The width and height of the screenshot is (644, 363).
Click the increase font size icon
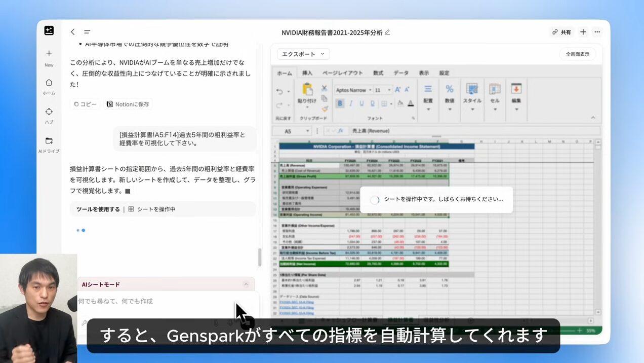coord(397,90)
